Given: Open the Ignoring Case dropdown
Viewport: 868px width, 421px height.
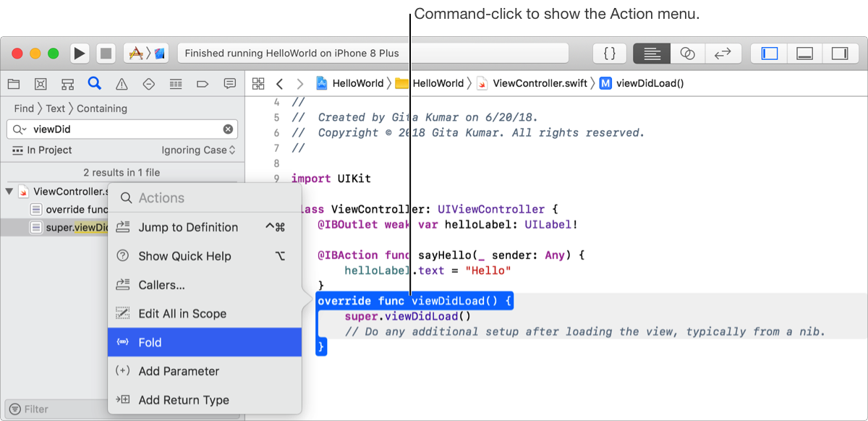Looking at the screenshot, I should click(198, 150).
